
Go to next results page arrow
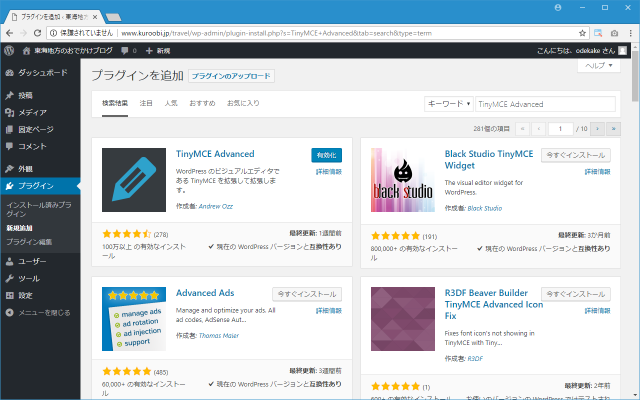click(x=597, y=129)
